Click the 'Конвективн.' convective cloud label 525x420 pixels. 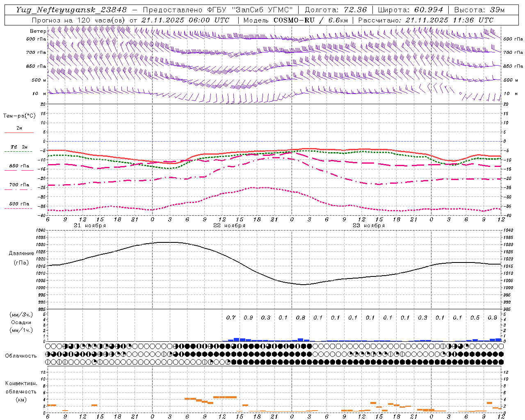[x=21, y=383]
